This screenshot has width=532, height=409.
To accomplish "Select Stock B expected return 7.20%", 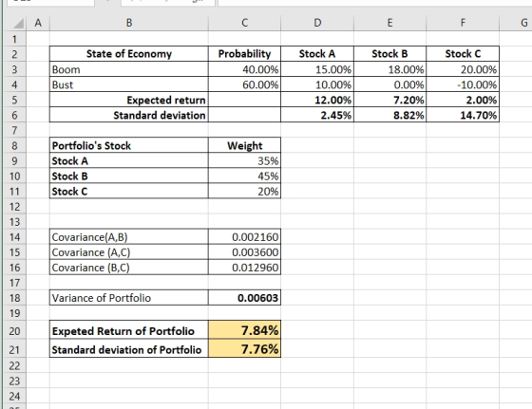I will click(389, 100).
